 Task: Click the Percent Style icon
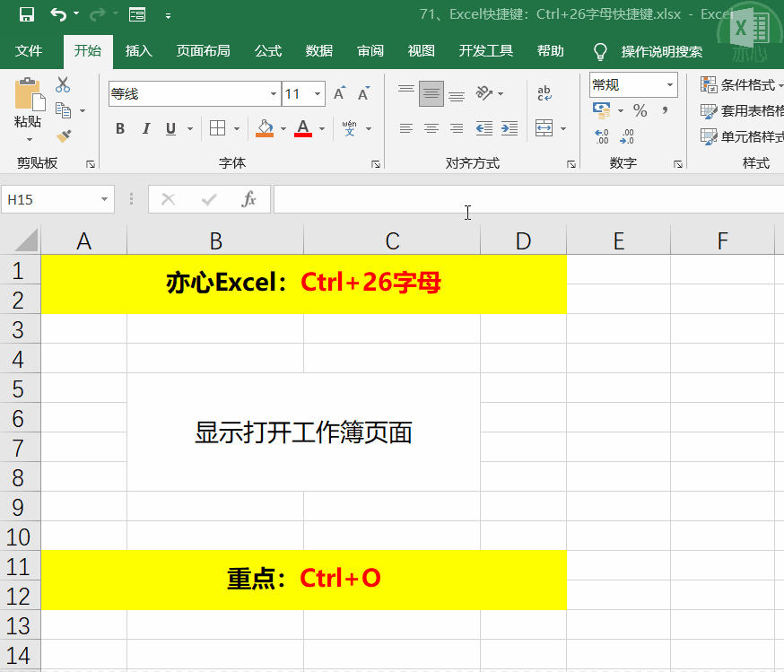(x=640, y=110)
